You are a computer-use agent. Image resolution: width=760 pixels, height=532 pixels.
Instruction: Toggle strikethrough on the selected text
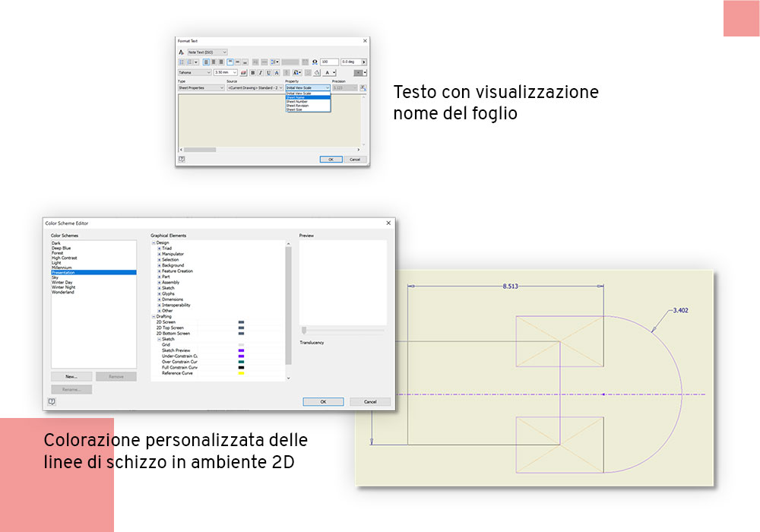click(277, 71)
